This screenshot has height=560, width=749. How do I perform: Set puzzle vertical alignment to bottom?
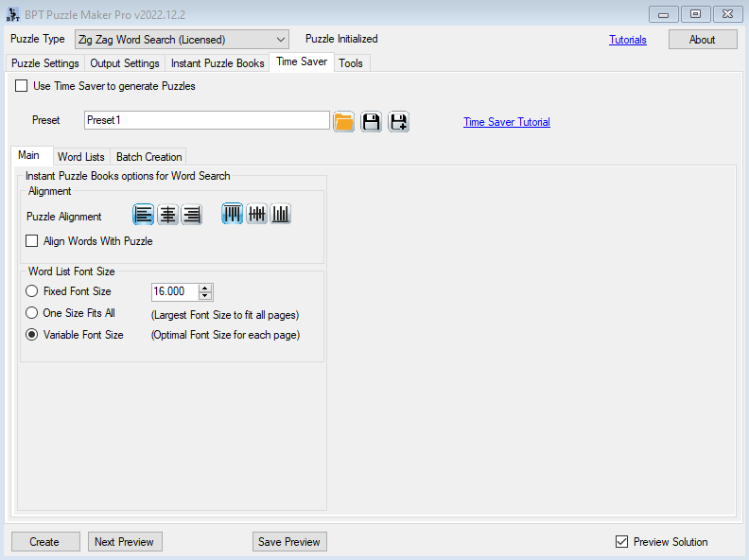(281, 215)
